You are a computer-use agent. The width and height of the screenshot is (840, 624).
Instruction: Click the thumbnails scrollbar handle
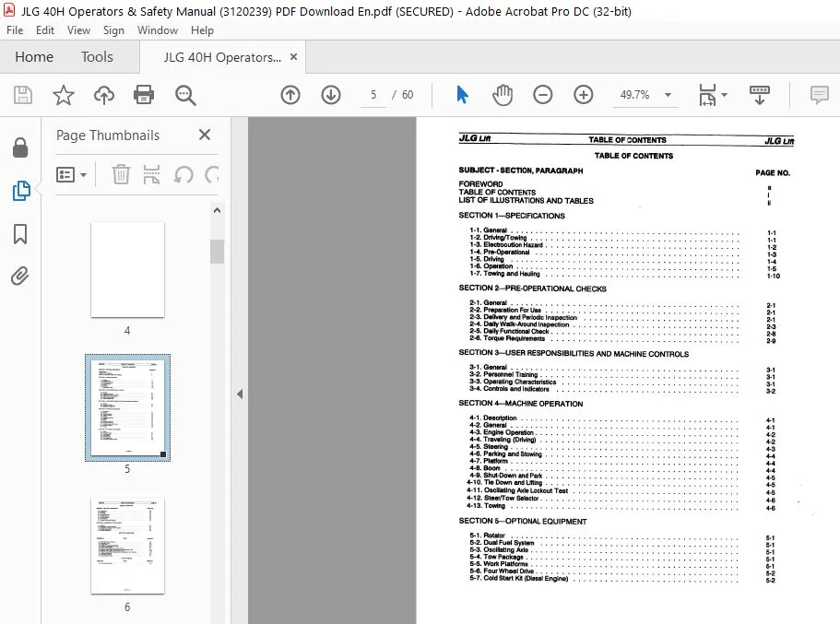click(217, 252)
